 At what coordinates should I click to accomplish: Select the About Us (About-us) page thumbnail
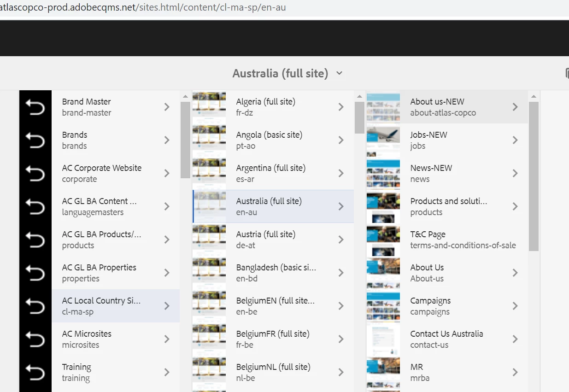[x=383, y=273]
